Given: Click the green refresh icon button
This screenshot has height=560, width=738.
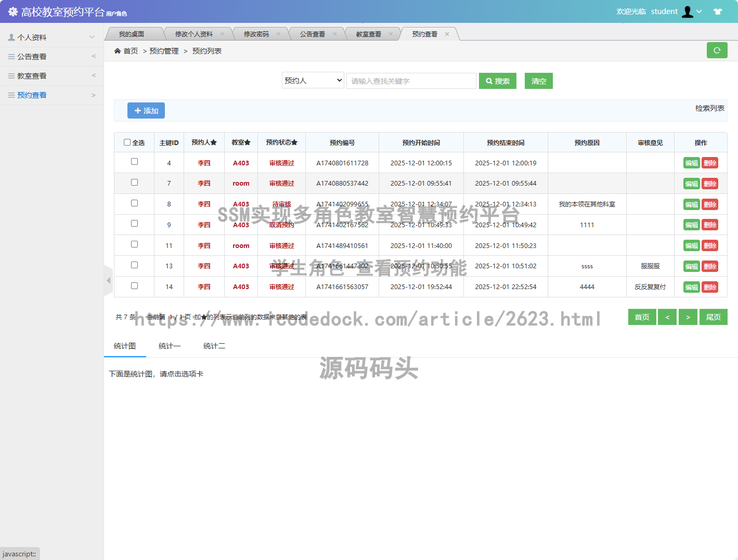Looking at the screenshot, I should [x=717, y=50].
